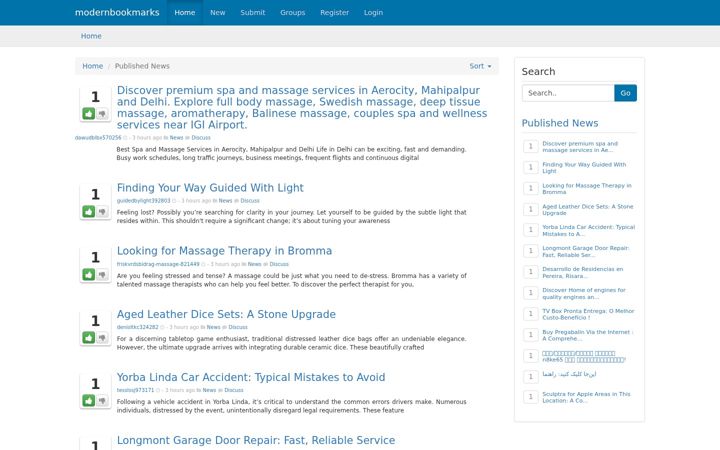Click Discuss under Discover premium spa post
The height and width of the screenshot is (450, 720).
tap(201, 138)
